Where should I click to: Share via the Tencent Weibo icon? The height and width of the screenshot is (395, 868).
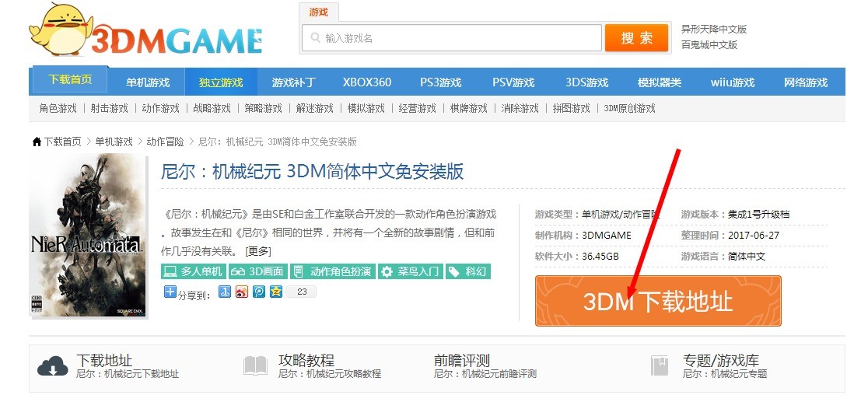pyautogui.click(x=259, y=292)
